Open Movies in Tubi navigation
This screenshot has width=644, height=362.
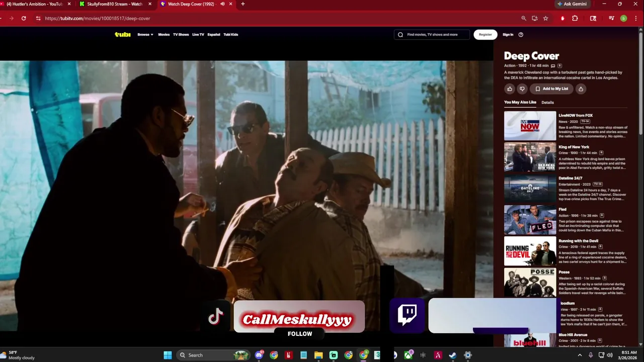click(164, 35)
